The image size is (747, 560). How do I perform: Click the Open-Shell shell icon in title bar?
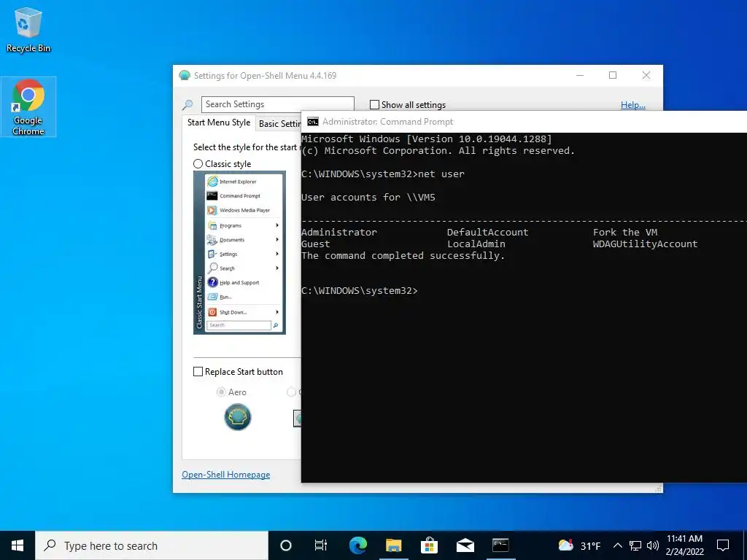point(185,75)
